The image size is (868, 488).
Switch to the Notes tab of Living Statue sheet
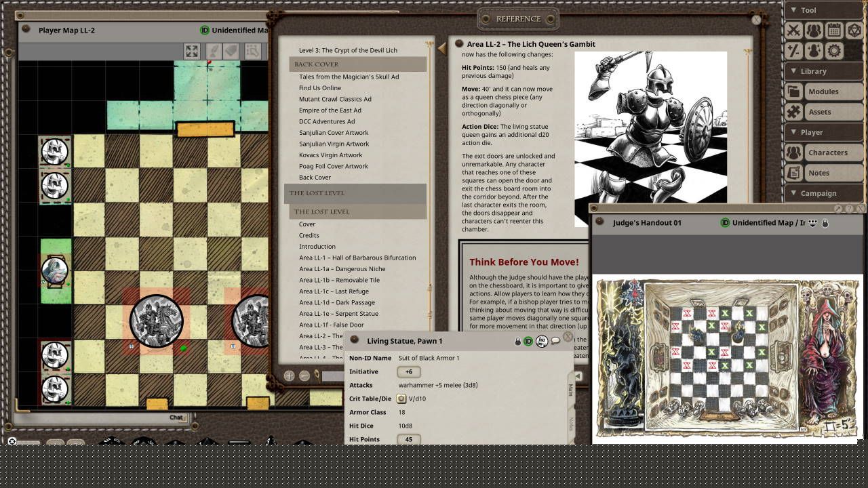point(571,424)
